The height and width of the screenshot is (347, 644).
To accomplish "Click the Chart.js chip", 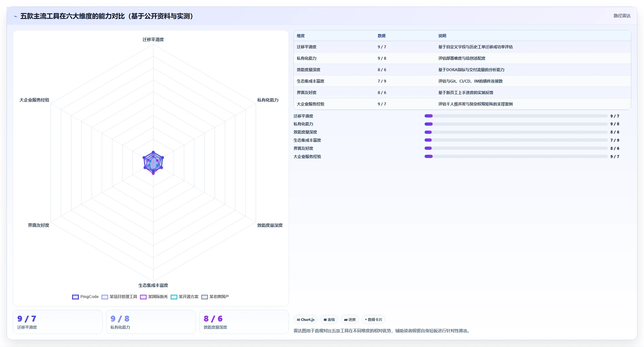I will (x=306, y=320).
